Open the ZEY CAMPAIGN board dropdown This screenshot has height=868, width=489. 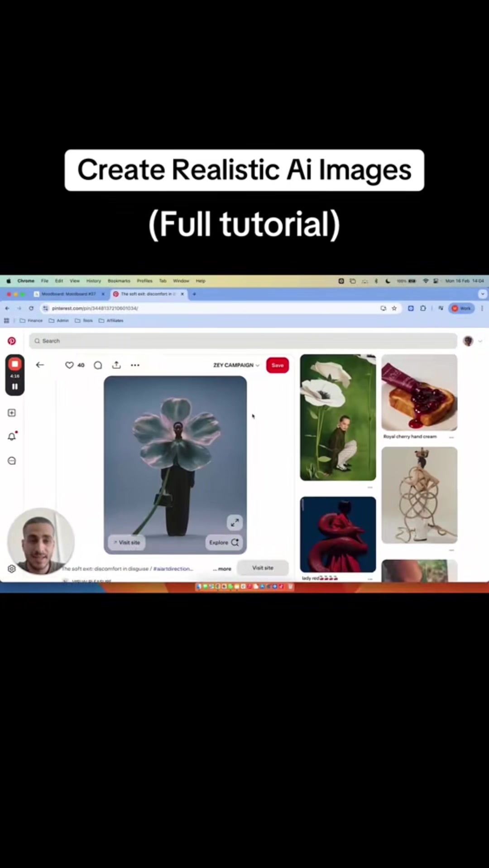[x=236, y=365]
